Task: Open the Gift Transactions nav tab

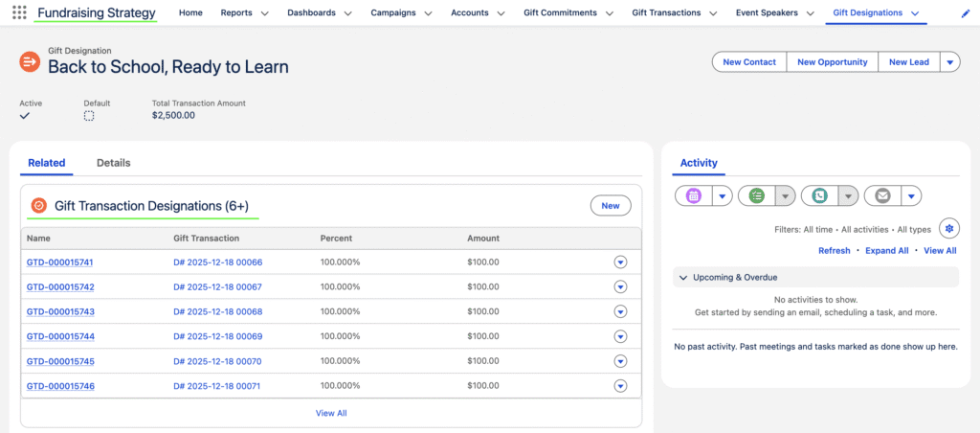Action: pyautogui.click(x=666, y=13)
